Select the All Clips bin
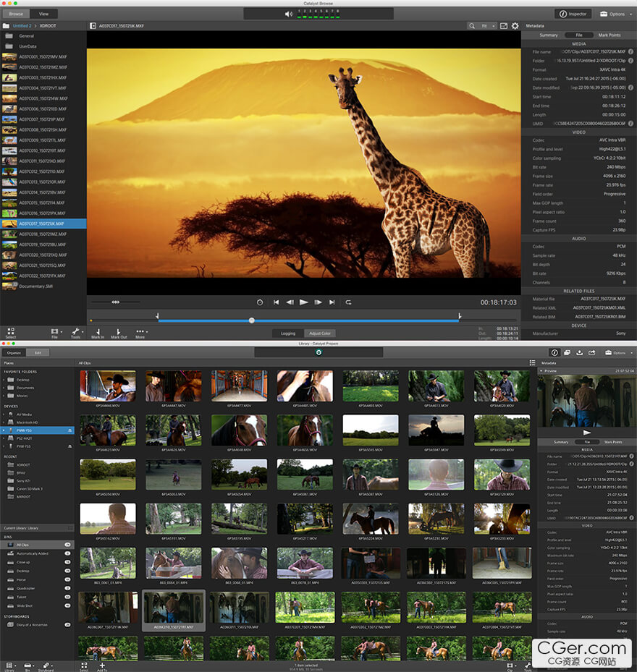637x672 pixels. [37, 545]
